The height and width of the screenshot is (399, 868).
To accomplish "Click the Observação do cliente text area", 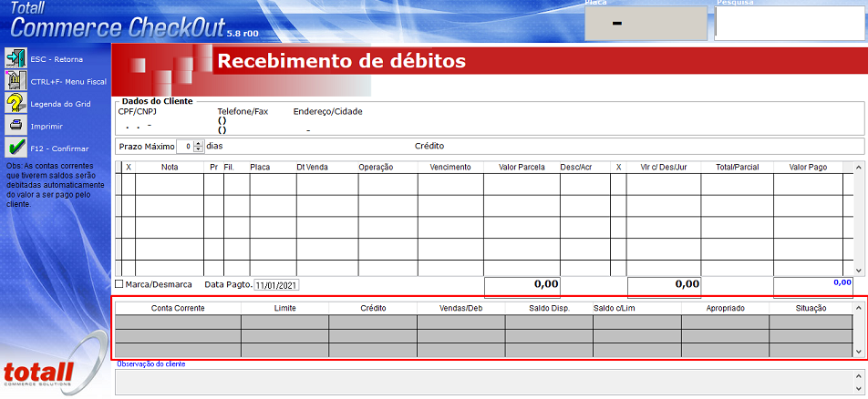I will (x=485, y=382).
